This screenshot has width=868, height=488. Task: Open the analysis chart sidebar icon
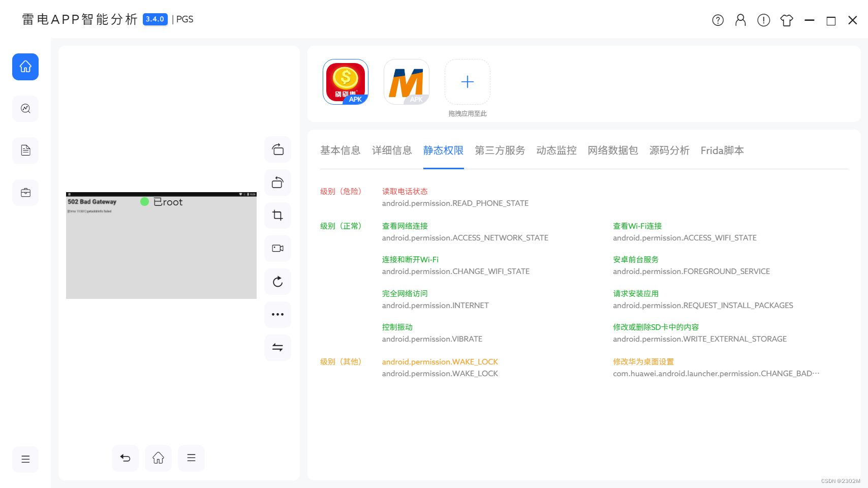point(25,108)
